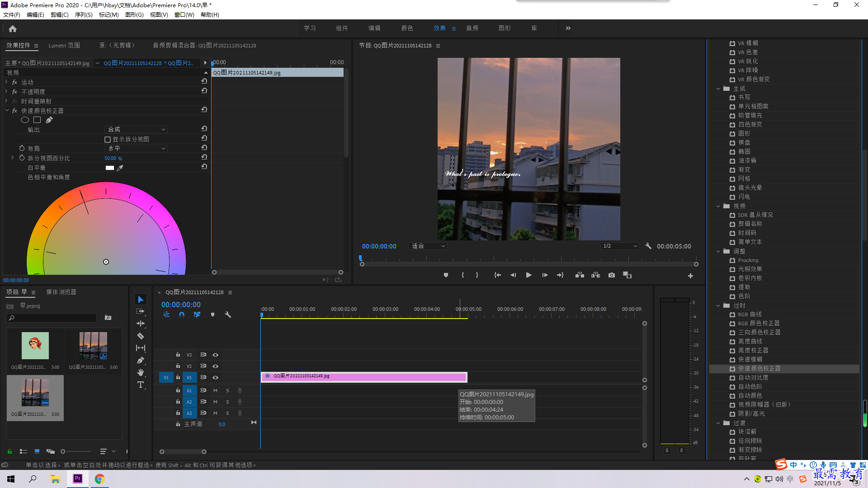868x488 pixels.
Task: Click the Home icon
Action: pyautogui.click(x=13, y=28)
